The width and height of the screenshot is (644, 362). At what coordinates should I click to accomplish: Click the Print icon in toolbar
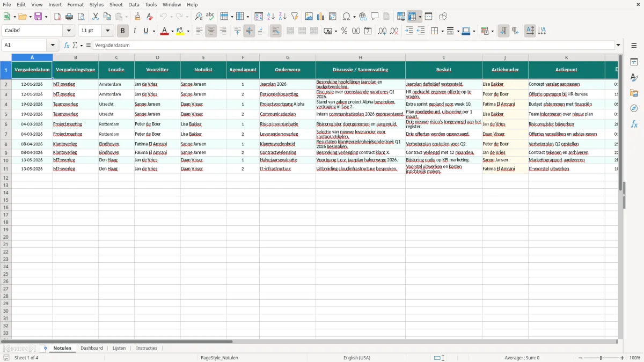[x=69, y=17]
